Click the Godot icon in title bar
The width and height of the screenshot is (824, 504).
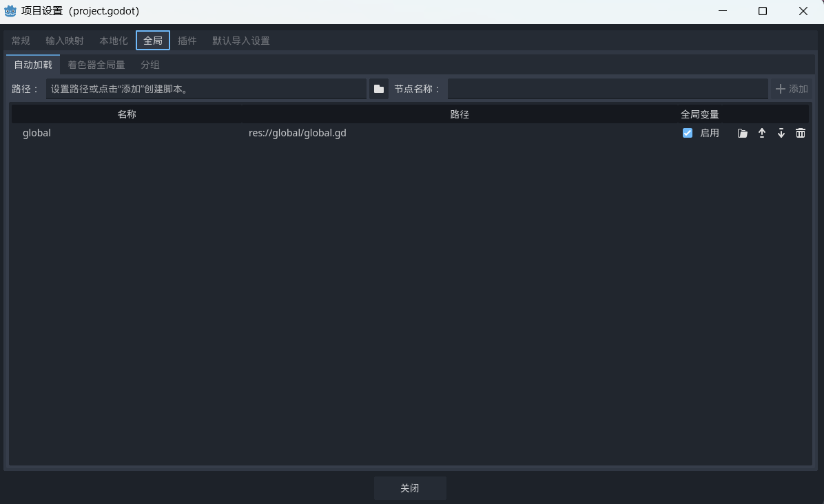[10, 11]
